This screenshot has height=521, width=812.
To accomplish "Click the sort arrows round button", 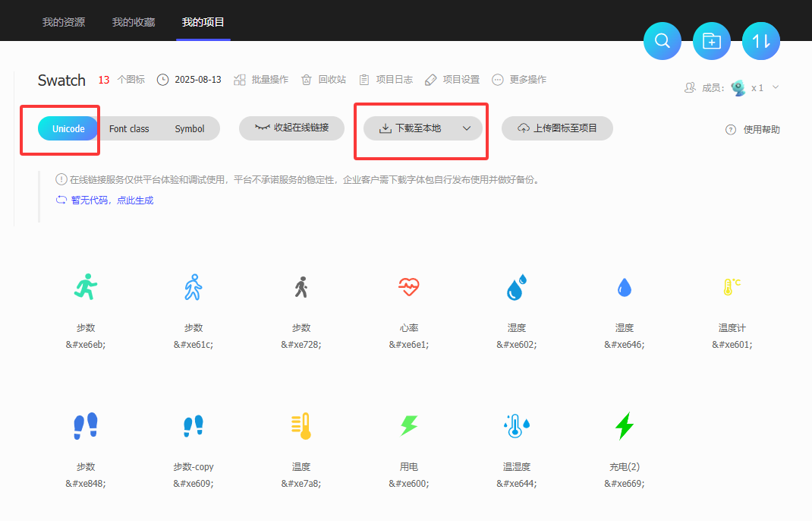I will tap(761, 41).
